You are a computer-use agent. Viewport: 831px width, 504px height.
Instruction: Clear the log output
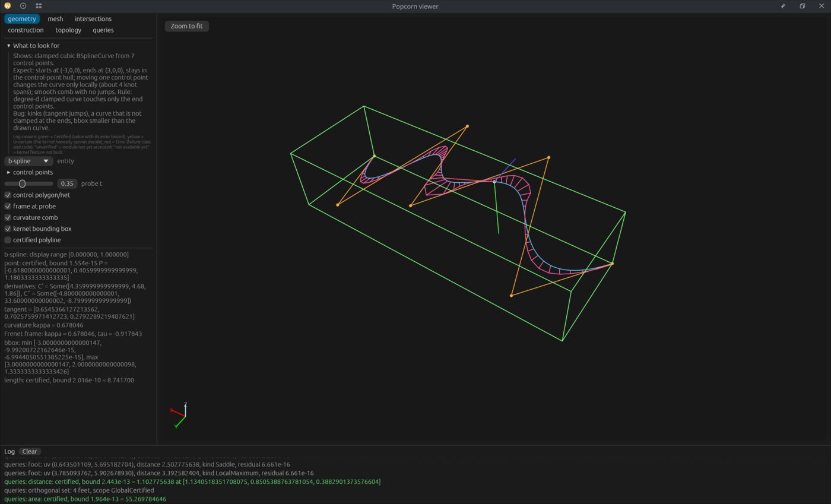(30, 451)
